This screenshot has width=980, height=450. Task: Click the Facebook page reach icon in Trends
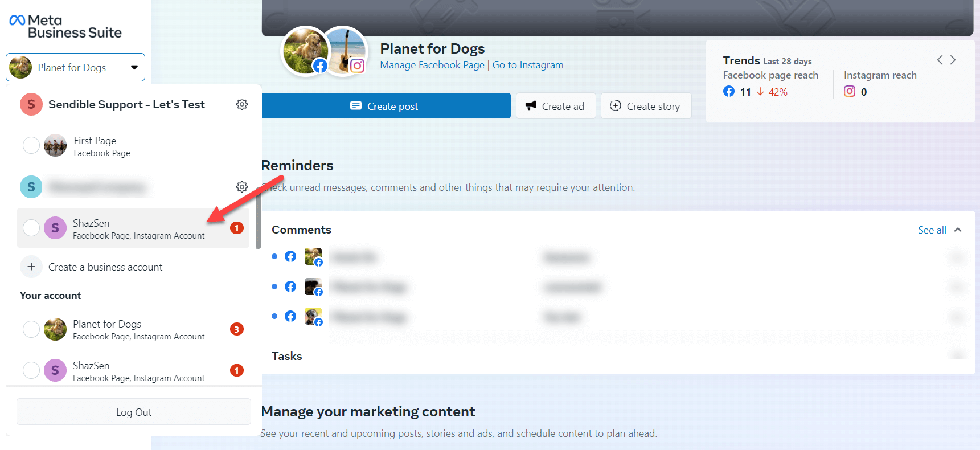729,91
